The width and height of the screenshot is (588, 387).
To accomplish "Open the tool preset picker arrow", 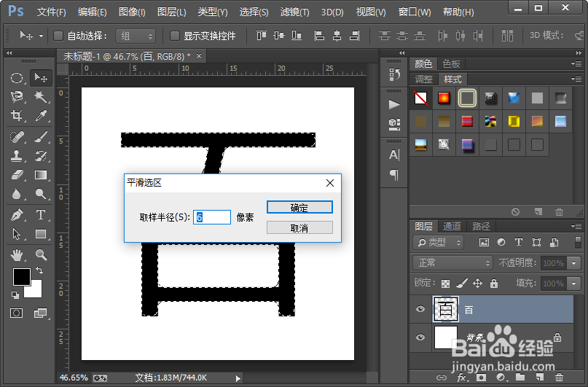I will click(x=41, y=36).
